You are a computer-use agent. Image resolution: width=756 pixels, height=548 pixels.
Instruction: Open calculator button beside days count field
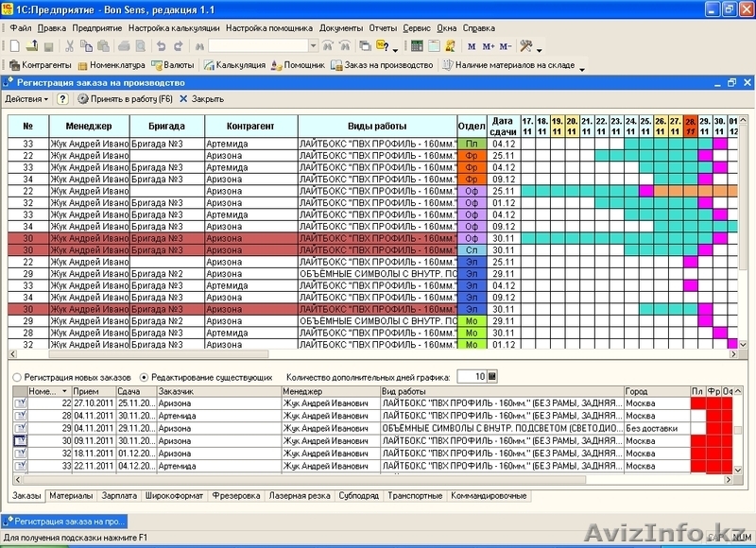pyautogui.click(x=491, y=377)
